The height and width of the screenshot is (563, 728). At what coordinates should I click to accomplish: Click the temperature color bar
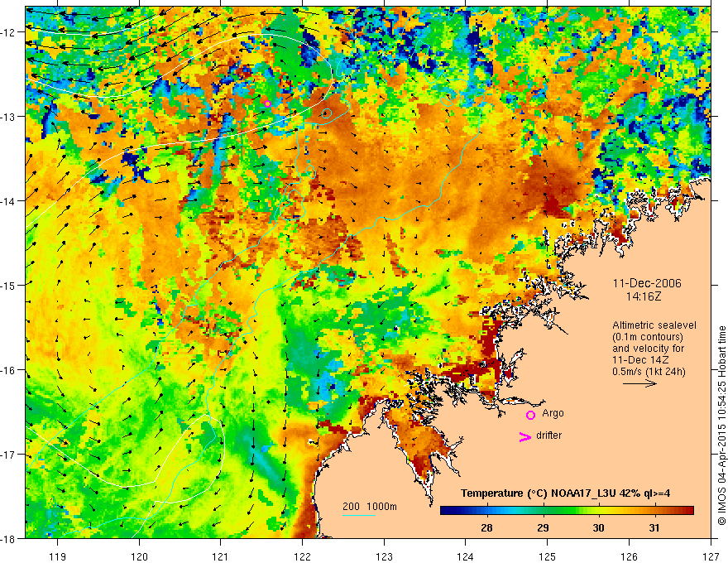coord(567,511)
